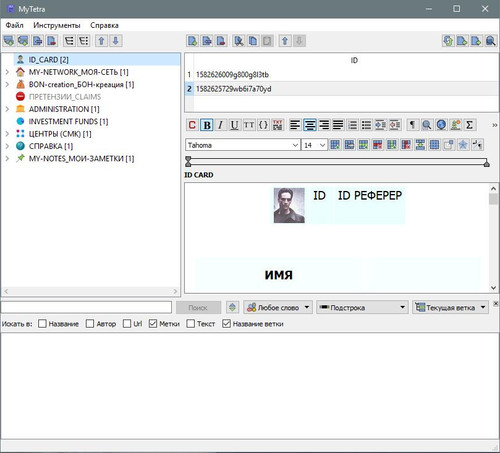This screenshot has width=500, height=453.
Task: Click the up-down toggle beside Поиск
Action: pyautogui.click(x=232, y=307)
